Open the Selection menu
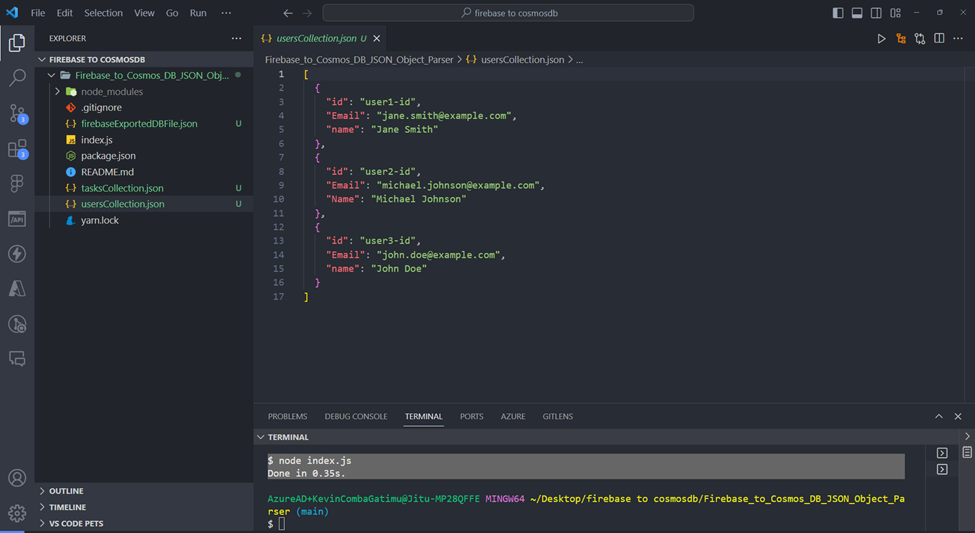 (x=103, y=13)
